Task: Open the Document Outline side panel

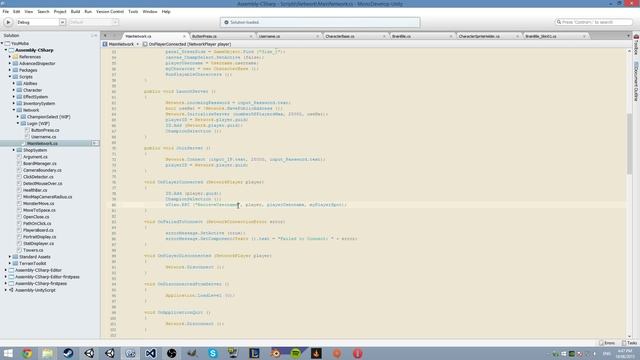Action: (x=636, y=81)
